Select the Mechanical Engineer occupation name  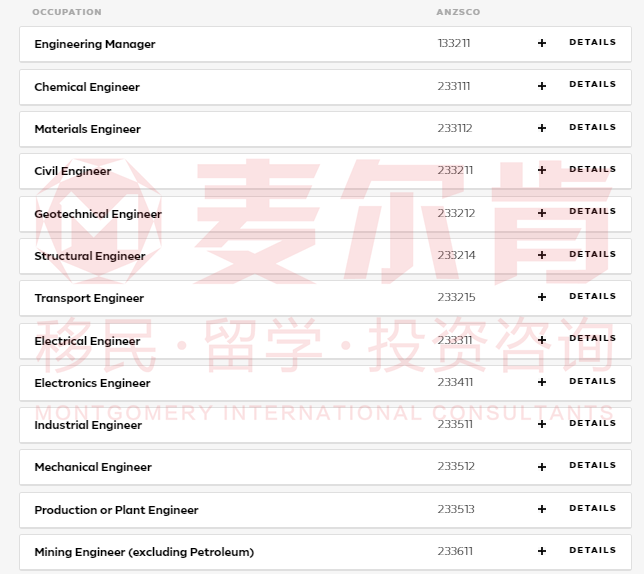(x=93, y=467)
